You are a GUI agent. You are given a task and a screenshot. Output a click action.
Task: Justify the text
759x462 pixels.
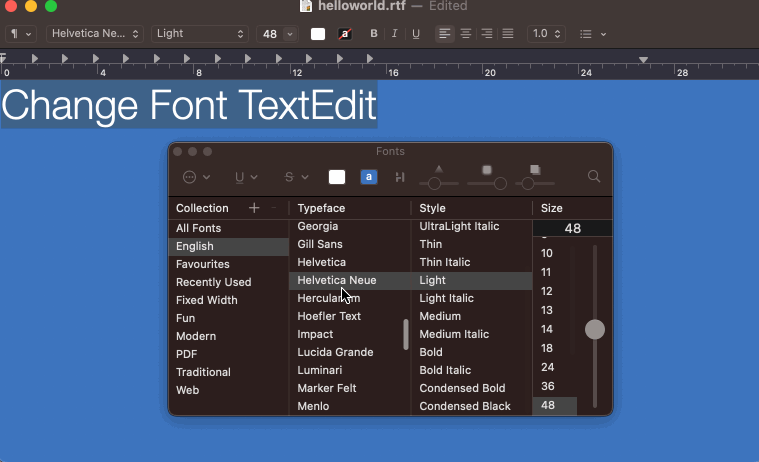tap(508, 34)
